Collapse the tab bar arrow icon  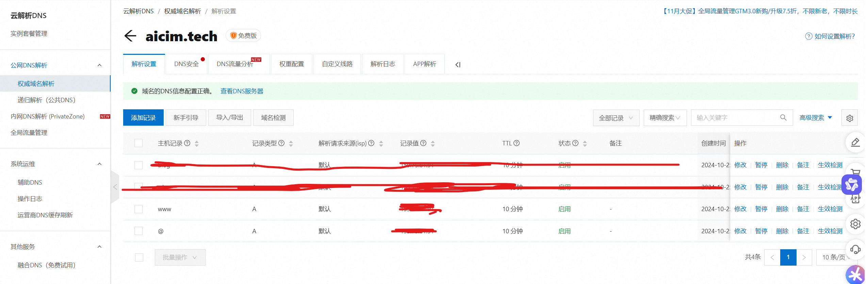[x=458, y=64]
